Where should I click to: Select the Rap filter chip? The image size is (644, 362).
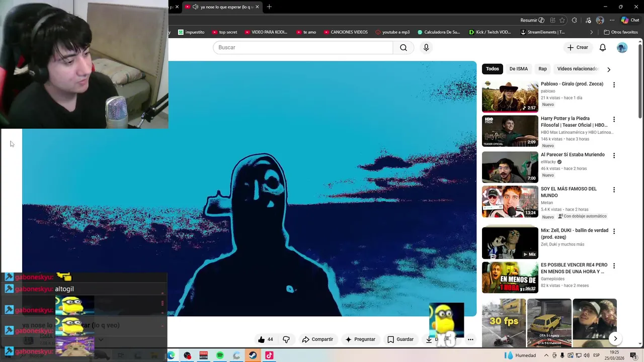click(542, 69)
